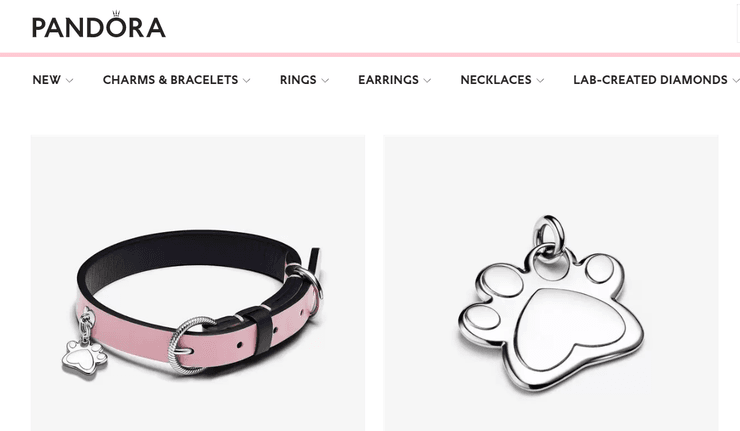Open the Necklaces menu
740x431 pixels.
[496, 80]
